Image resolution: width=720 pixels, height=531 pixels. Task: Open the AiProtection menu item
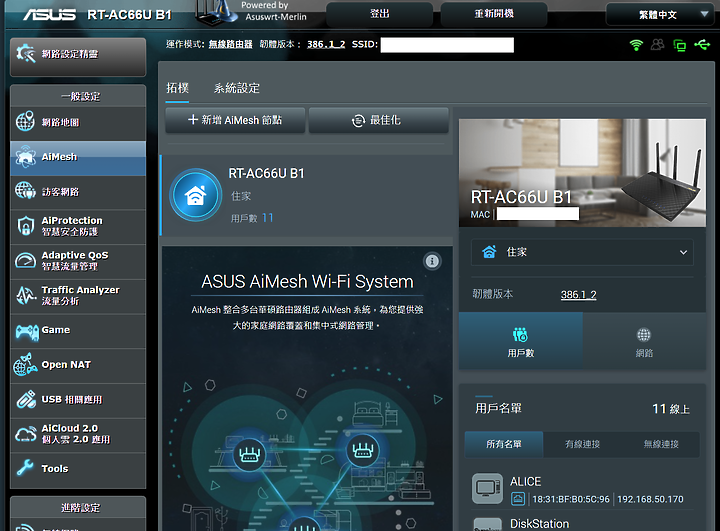click(x=78, y=226)
